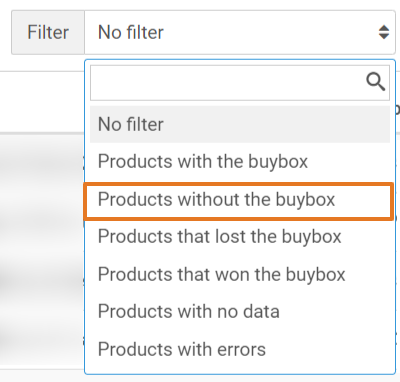Place cursor in the filter options search box
The width and height of the screenshot is (400, 382).
pyautogui.click(x=240, y=83)
